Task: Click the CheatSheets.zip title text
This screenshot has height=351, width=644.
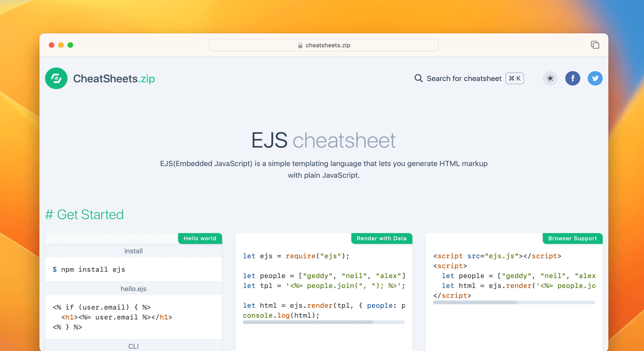Action: 114,78
